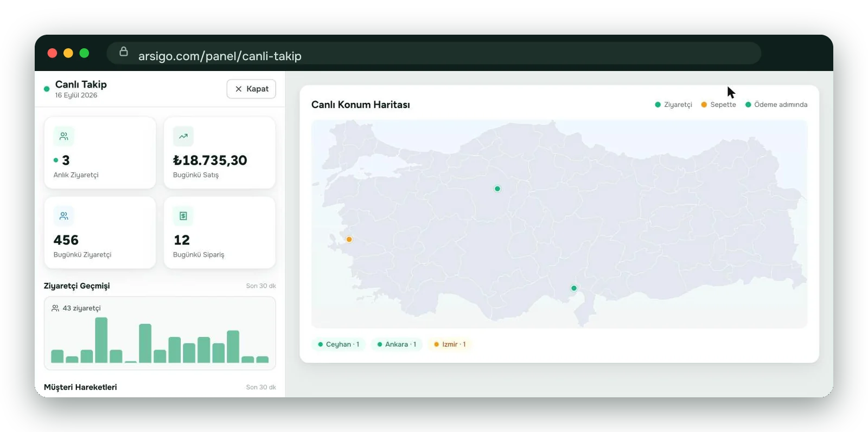Click the Ankara · 1 location chip

397,344
